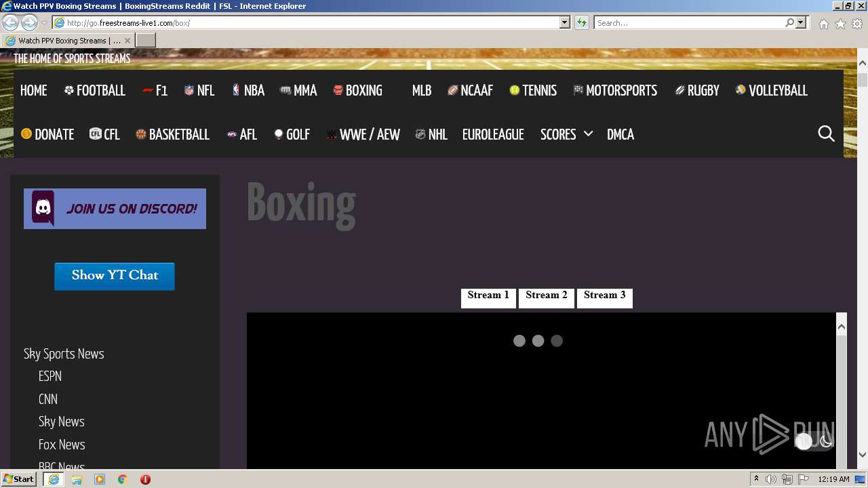Click the F1 logo icon
Viewport: 868px width, 488px height.
pyautogui.click(x=147, y=90)
